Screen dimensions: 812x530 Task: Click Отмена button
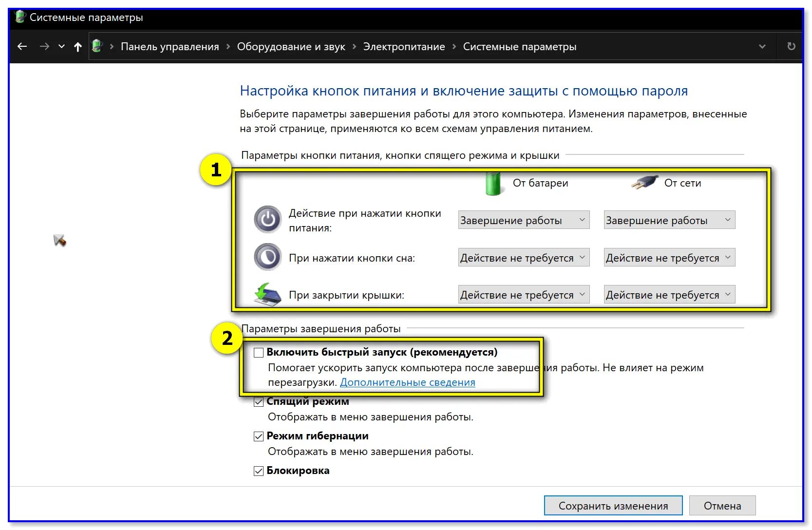722,506
